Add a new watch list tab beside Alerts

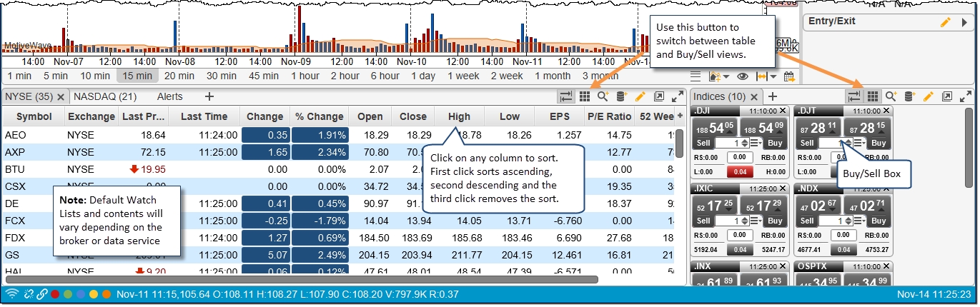[209, 96]
